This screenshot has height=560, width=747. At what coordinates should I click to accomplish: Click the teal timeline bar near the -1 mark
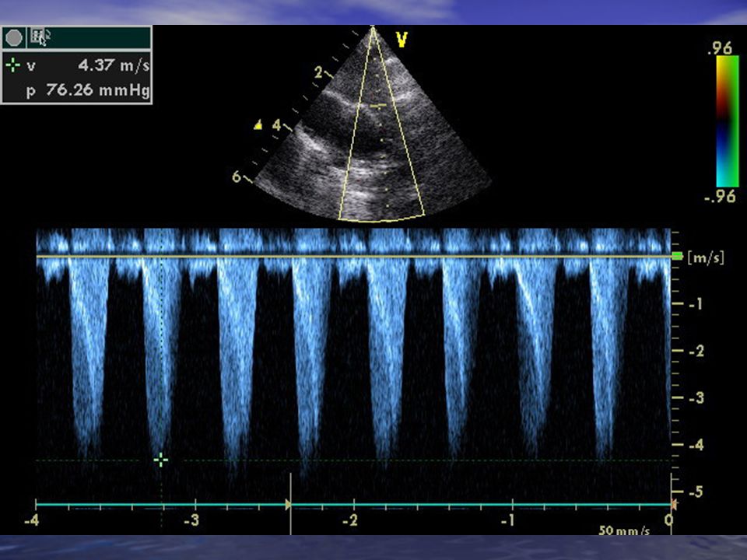[x=512, y=504]
